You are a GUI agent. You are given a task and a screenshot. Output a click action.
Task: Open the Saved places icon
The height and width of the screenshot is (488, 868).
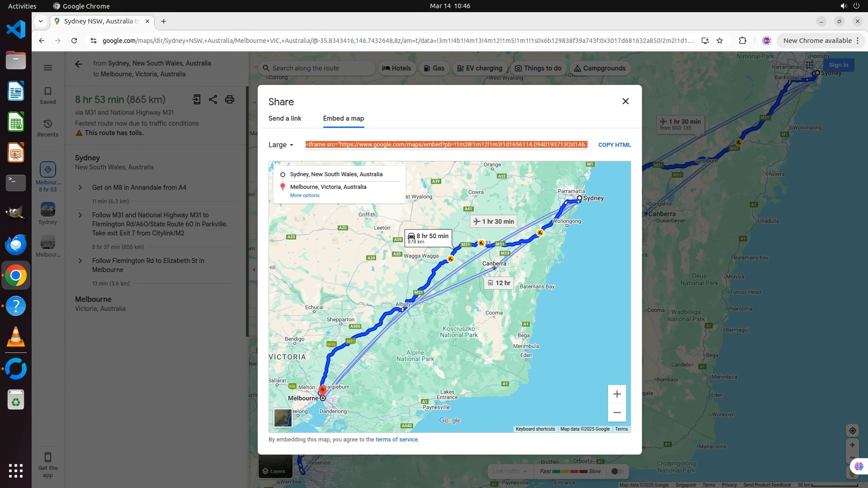[x=47, y=95]
